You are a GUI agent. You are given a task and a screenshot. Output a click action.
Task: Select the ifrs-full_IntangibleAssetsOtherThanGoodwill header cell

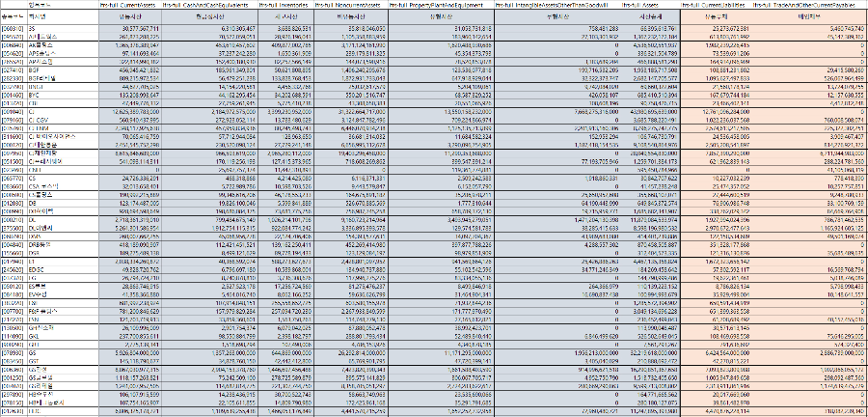click(557, 5)
